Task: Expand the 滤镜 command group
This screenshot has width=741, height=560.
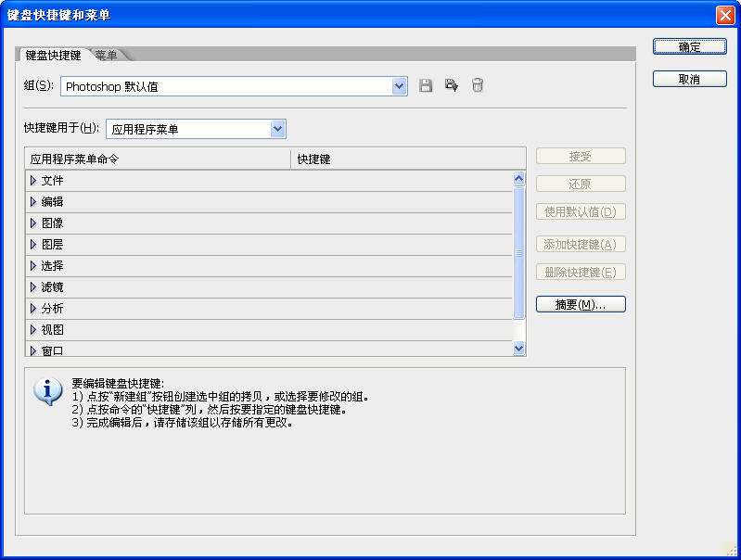Action: [x=33, y=287]
